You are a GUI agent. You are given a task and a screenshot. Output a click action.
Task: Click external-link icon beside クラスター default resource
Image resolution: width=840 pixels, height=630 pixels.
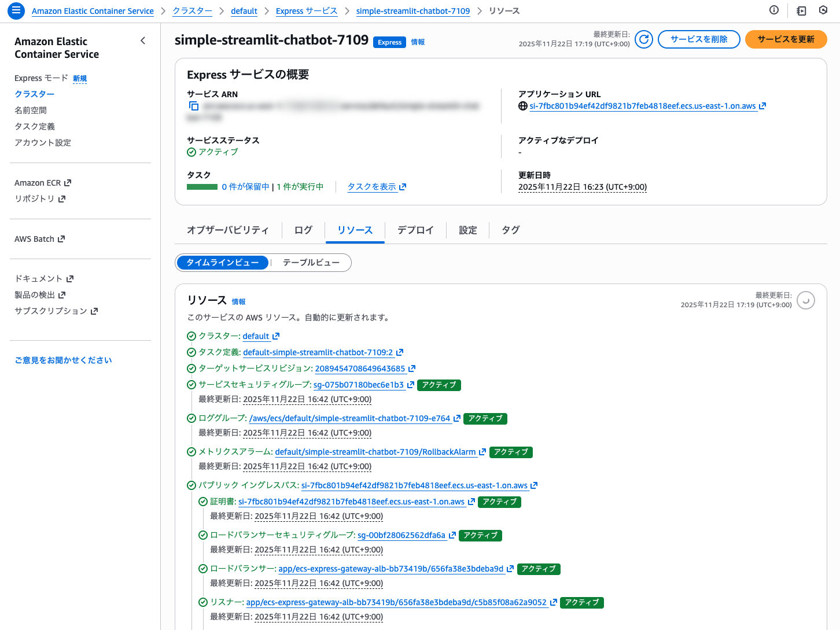(x=276, y=336)
